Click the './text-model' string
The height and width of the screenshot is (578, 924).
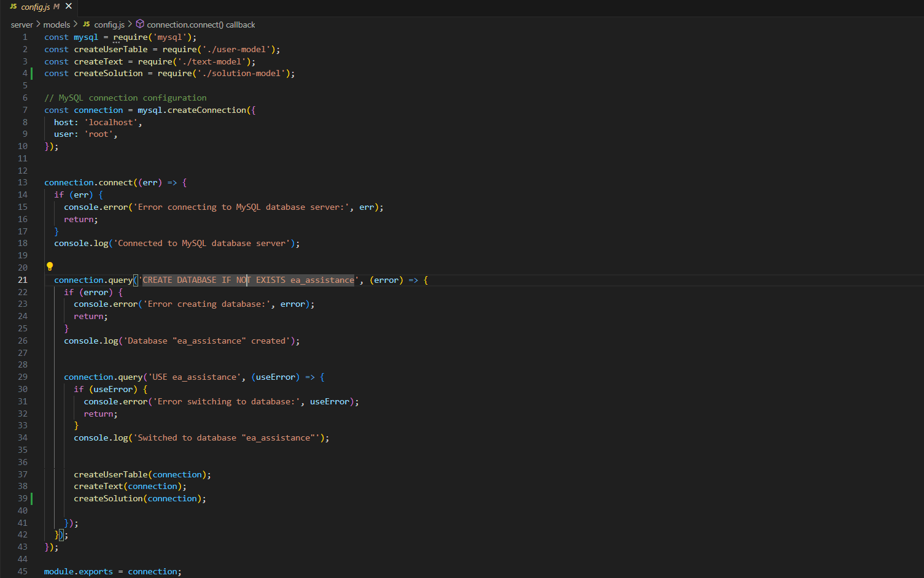tap(212, 61)
